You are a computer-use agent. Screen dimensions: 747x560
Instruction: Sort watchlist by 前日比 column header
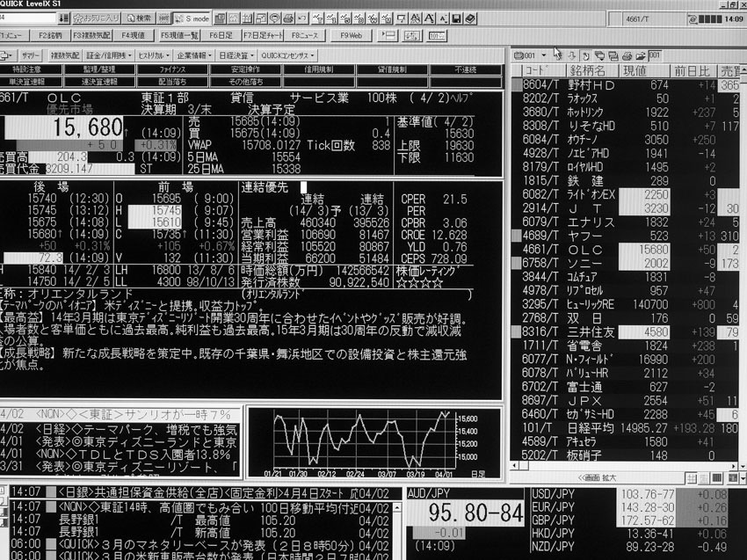[692, 71]
